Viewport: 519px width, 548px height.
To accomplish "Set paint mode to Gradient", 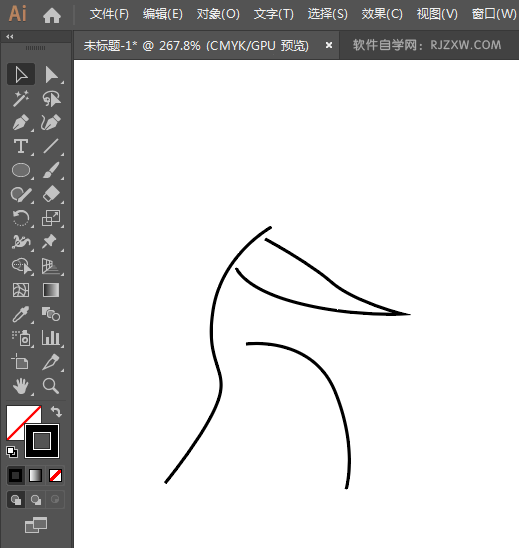I will click(35, 476).
